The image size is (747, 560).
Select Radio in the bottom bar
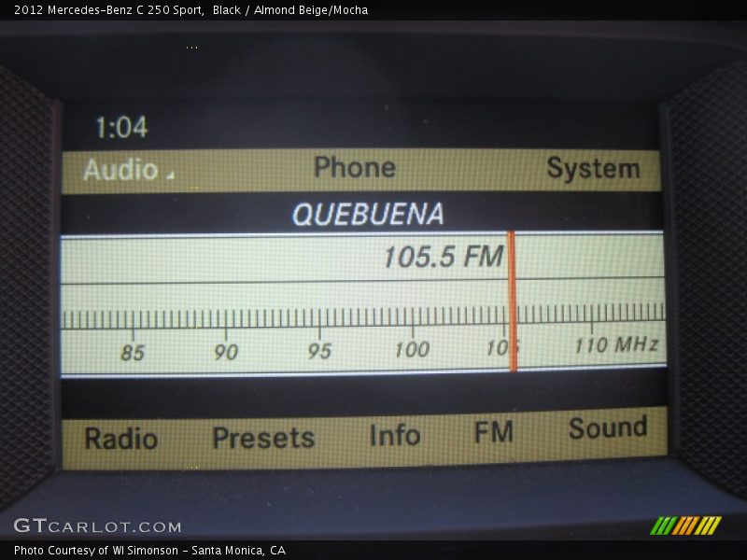click(121, 438)
